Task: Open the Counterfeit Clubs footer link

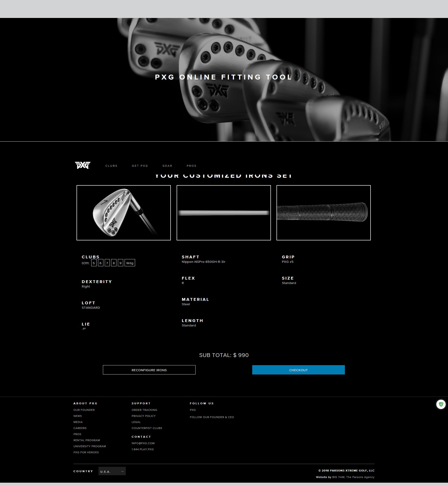Action: (147, 428)
